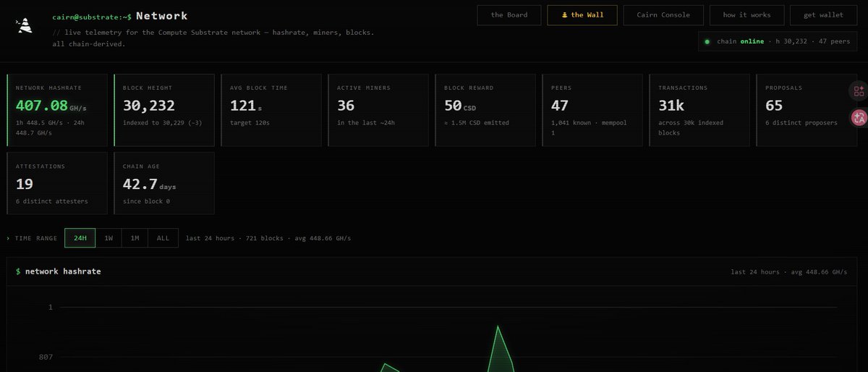
Task: Click the Active Miners 36 value
Action: (x=346, y=106)
